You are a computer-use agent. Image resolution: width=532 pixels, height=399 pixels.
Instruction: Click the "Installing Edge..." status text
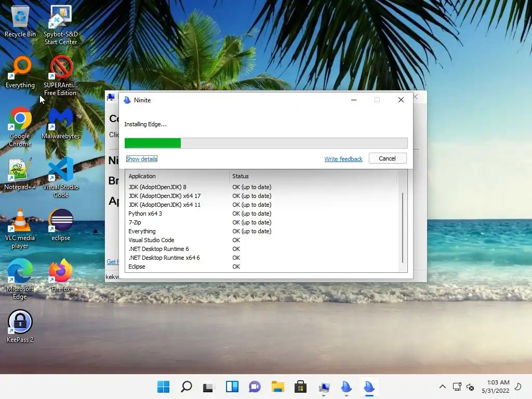coord(145,124)
